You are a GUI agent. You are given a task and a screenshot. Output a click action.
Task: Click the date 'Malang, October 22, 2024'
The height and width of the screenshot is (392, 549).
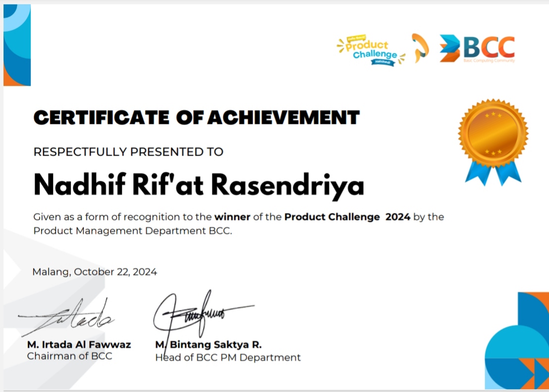click(x=95, y=272)
